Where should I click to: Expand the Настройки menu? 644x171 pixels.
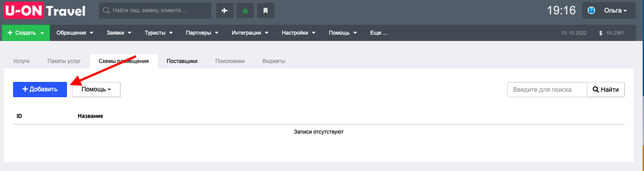[x=299, y=33]
